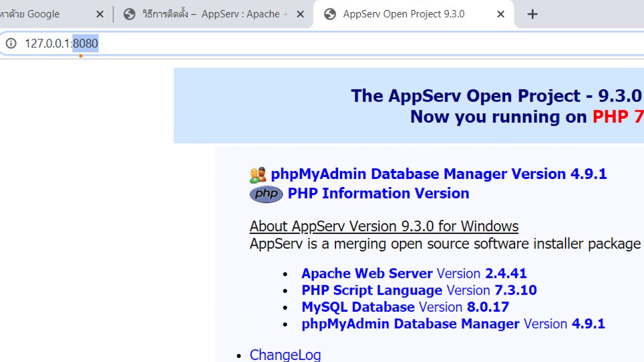
Task: Click the address bar showing 127.0.0.1:8080
Action: 322,43
